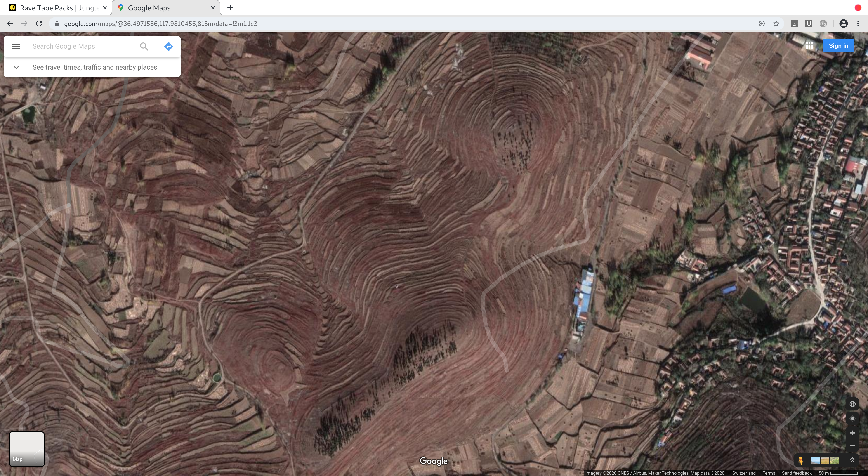
Task: Close the Google Maps tab
Action: [x=213, y=8]
